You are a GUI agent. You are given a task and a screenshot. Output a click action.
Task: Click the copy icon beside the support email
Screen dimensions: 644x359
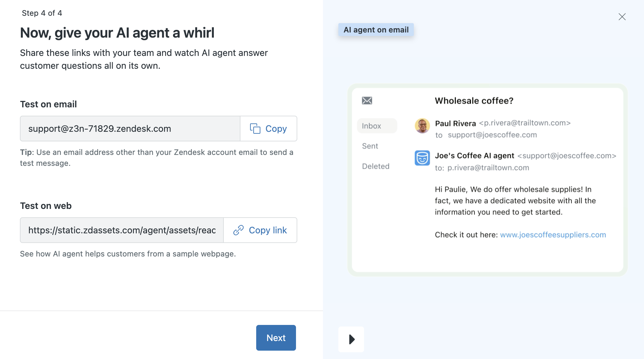click(x=255, y=129)
